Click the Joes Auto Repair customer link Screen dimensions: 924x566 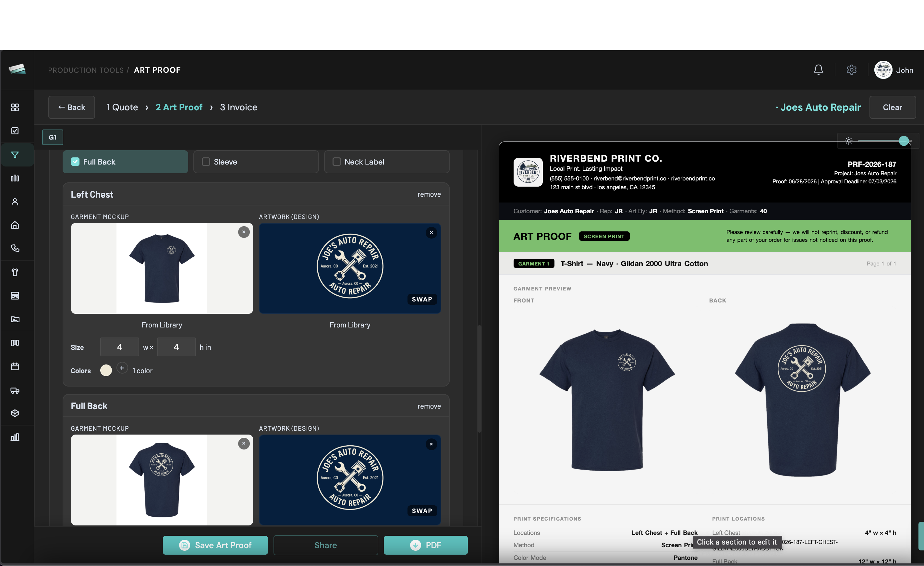(x=820, y=107)
